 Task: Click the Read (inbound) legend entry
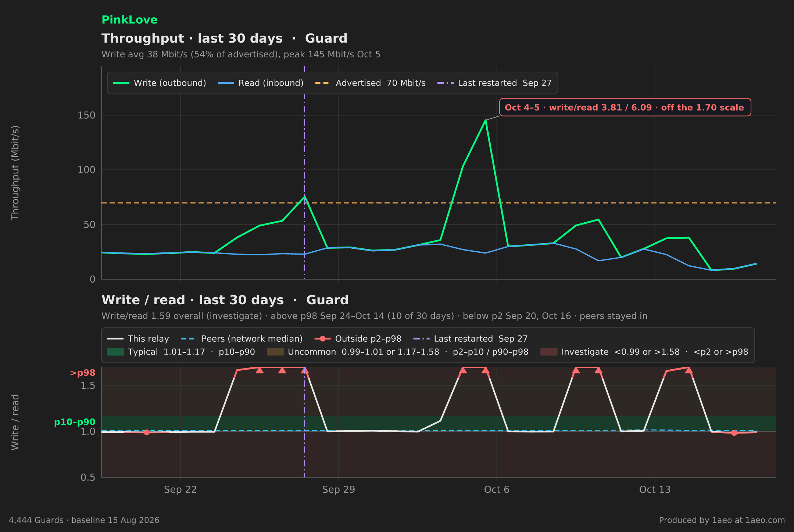261,83
